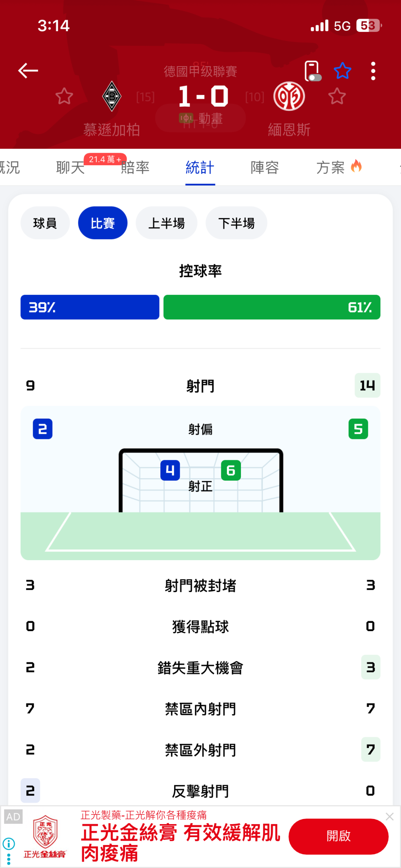
Task: Favorite the right team with its star
Action: point(337,96)
